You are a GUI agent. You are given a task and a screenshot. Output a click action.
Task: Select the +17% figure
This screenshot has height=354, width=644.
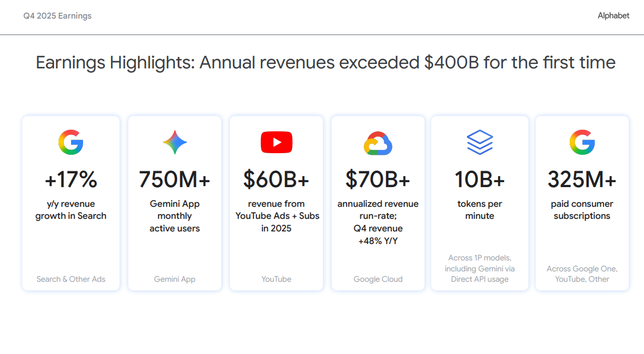point(71,179)
